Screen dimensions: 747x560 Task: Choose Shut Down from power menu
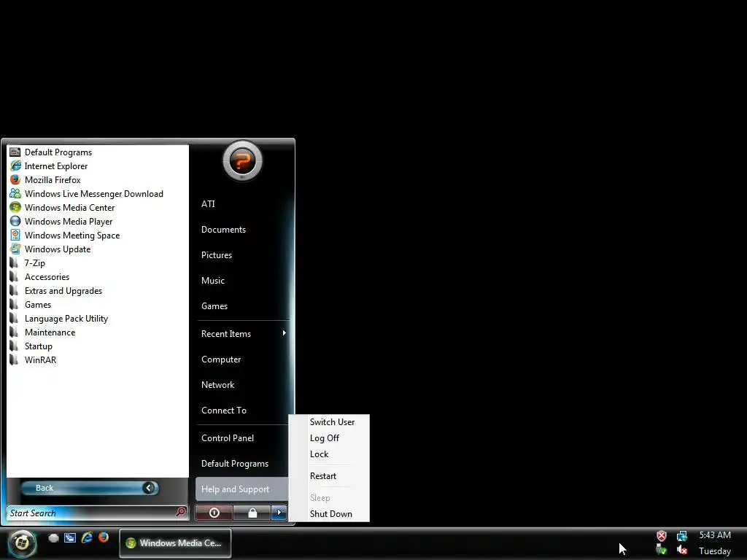point(331,514)
